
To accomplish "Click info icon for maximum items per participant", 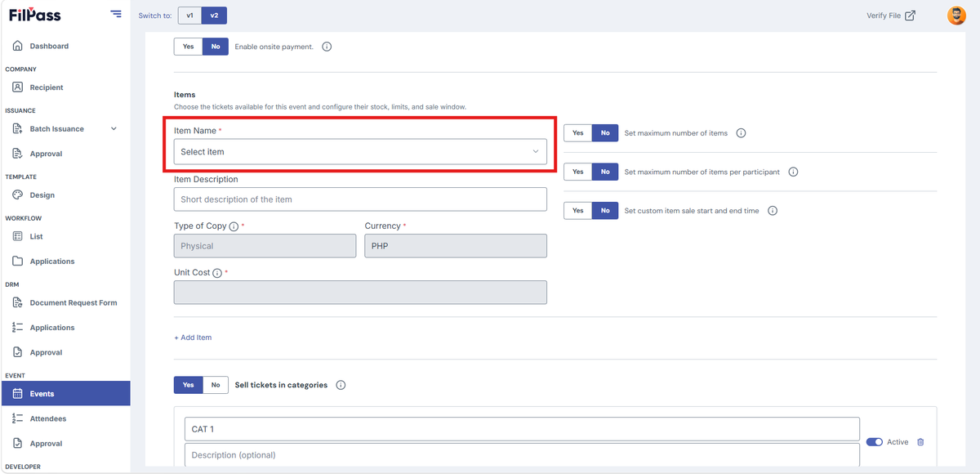I will (793, 172).
